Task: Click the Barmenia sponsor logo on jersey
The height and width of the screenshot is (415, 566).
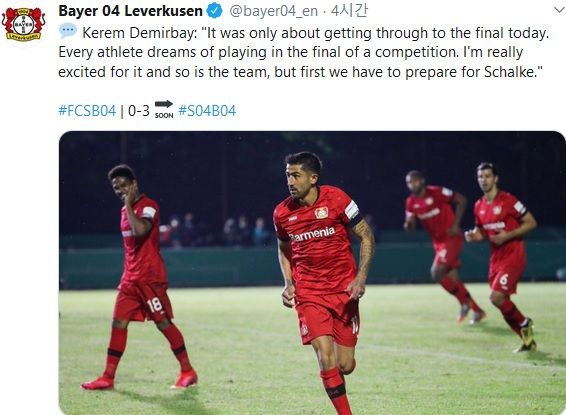Action: (312, 234)
